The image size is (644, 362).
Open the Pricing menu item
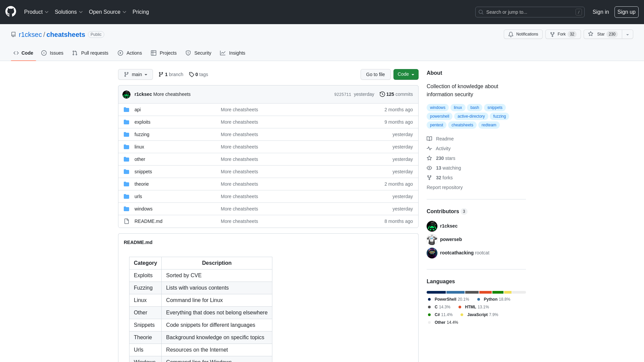pos(141,12)
